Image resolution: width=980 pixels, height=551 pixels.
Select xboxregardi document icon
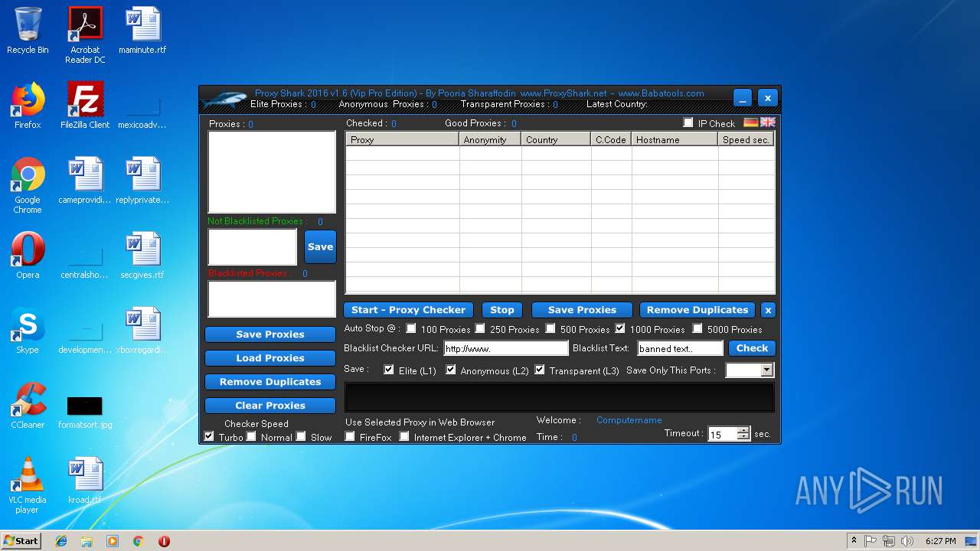142,331
